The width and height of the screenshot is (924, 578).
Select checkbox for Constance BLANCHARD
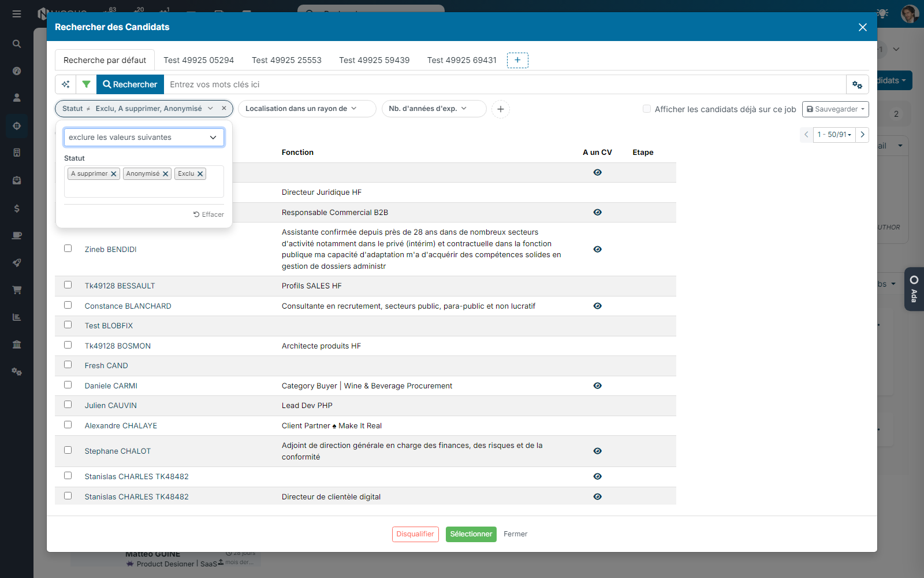click(68, 305)
